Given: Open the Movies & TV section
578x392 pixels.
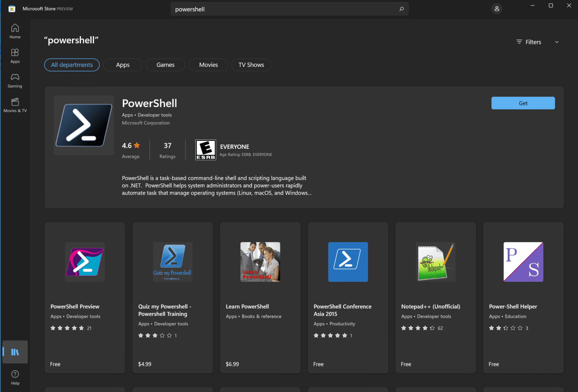Looking at the screenshot, I should coord(15,104).
